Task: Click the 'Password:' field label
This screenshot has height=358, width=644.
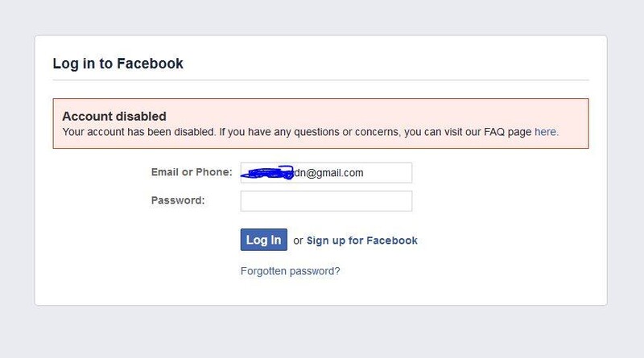Action: pos(178,200)
